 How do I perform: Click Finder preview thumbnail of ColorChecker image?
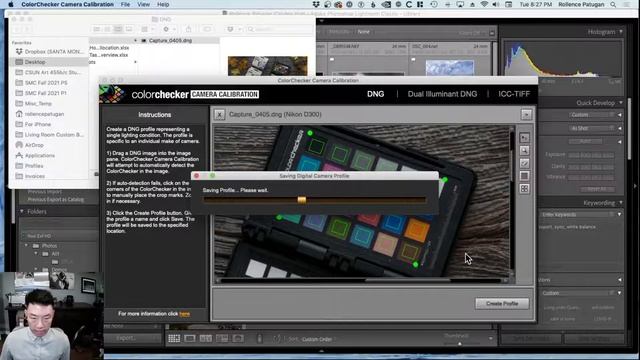(267, 66)
